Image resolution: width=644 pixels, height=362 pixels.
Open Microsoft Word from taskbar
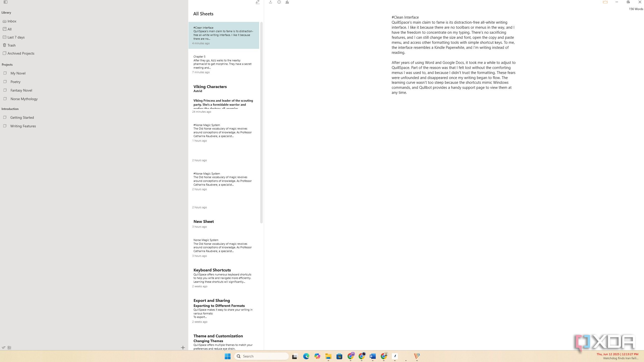(x=372, y=356)
